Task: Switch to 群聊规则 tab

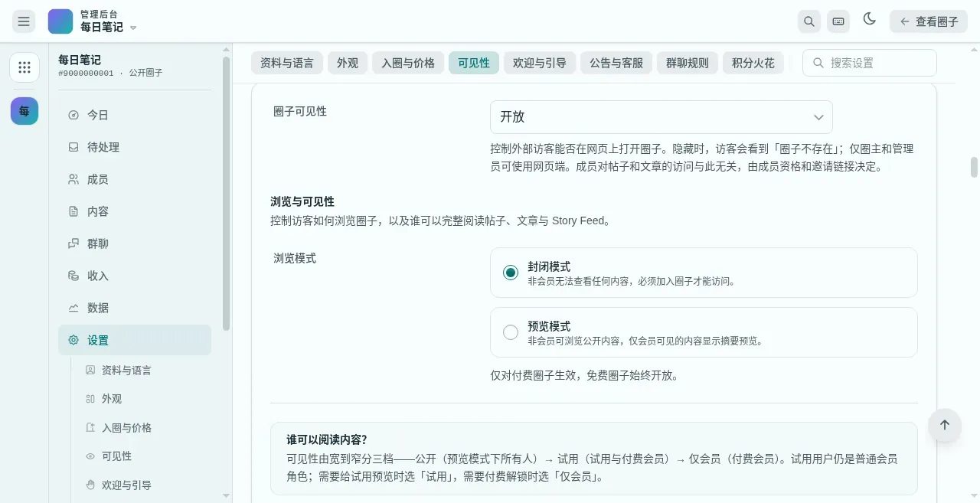Action: pyautogui.click(x=688, y=63)
